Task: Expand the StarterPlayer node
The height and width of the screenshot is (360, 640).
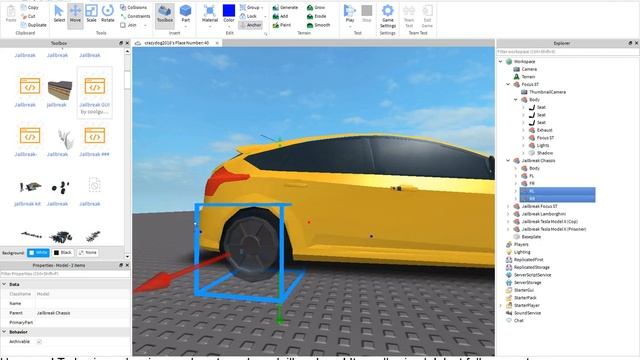Action: 501,305
